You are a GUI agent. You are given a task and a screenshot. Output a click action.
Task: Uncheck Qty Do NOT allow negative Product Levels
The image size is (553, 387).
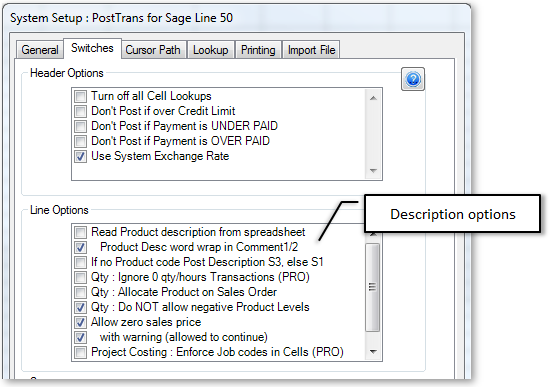tap(80, 307)
